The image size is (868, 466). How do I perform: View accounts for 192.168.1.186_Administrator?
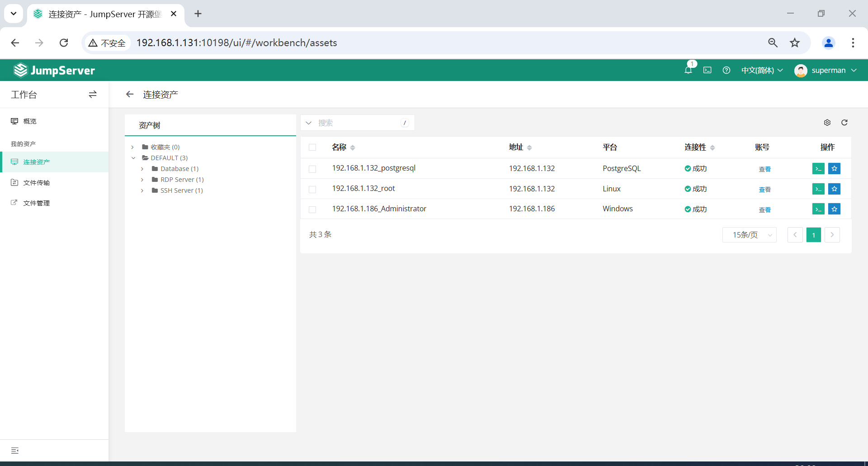point(764,209)
